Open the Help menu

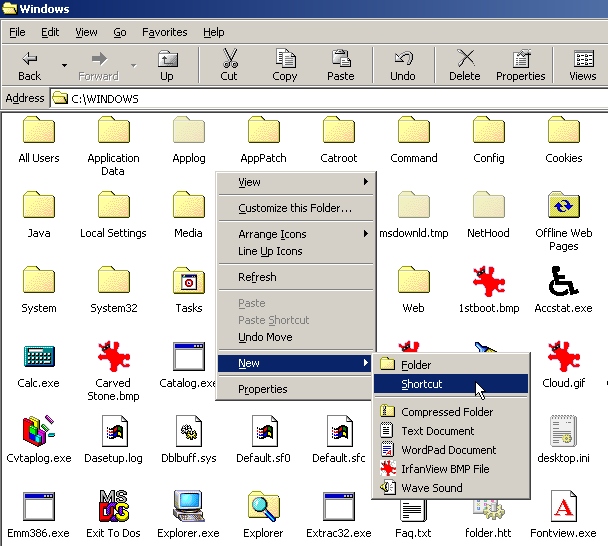click(214, 32)
